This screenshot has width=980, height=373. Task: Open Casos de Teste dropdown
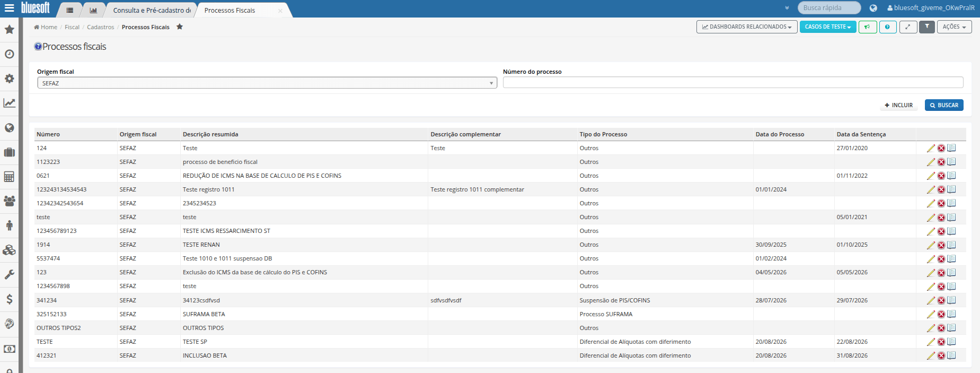click(x=828, y=27)
